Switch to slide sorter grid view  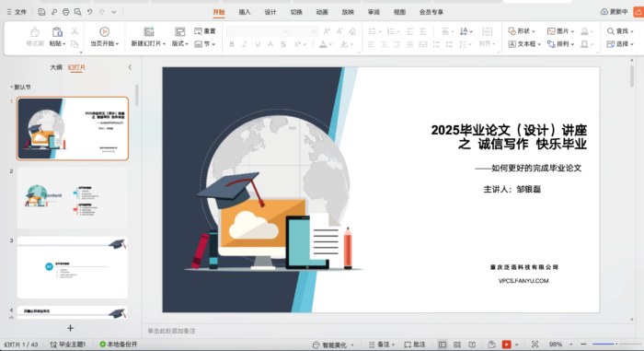[457, 345]
